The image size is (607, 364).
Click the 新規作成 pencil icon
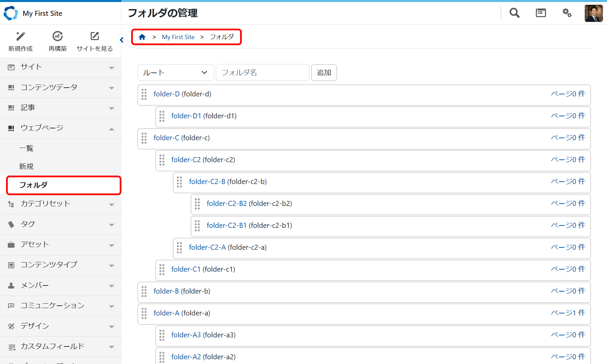[x=21, y=36]
